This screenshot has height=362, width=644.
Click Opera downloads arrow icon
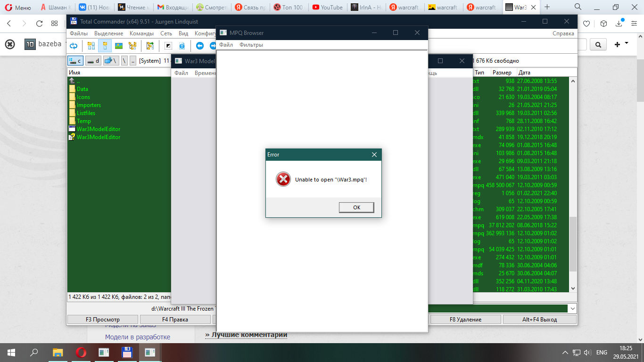(619, 24)
